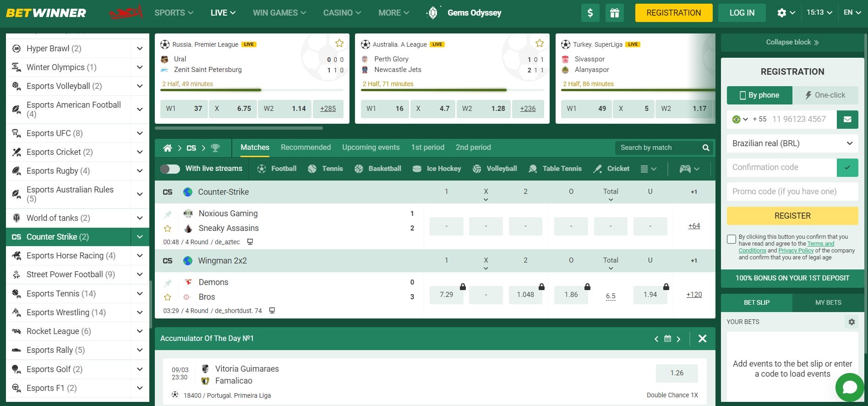The image size is (868, 406).
Task: Show the previous accumulator
Action: click(656, 339)
